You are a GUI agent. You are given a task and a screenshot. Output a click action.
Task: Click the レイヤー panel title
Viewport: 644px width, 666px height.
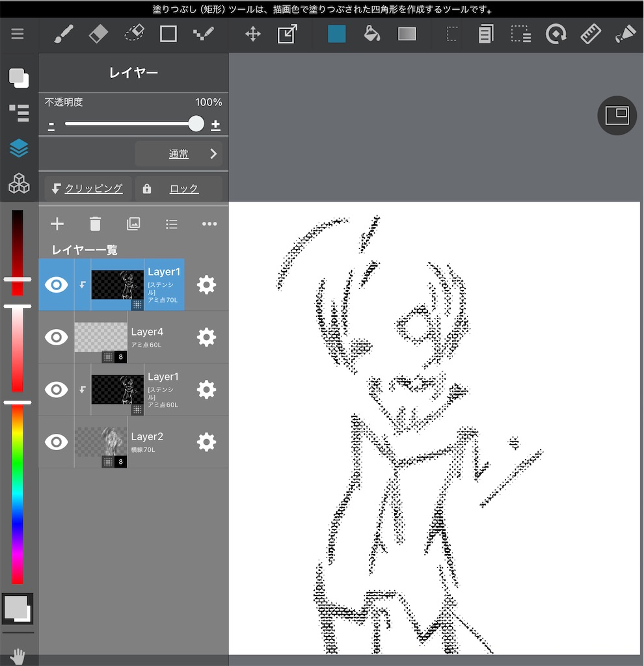[133, 73]
